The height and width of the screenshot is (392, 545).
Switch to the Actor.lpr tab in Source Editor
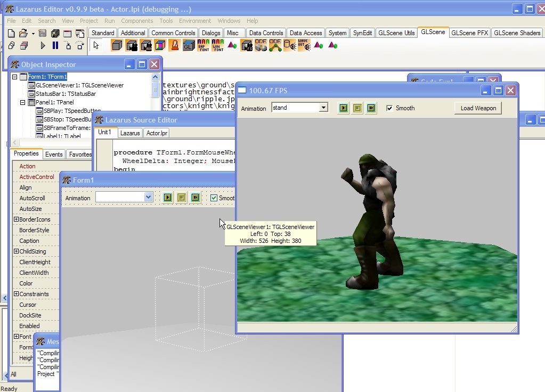[x=157, y=133]
